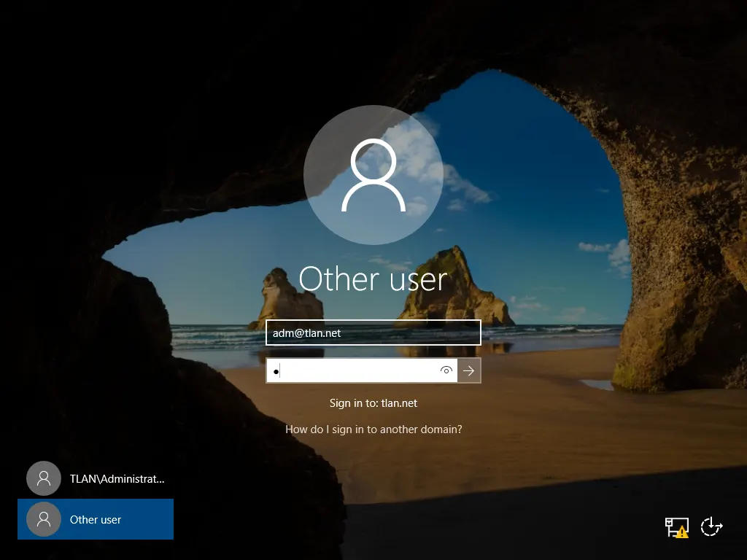Click the large user profile picture
Viewport: 747px width, 560px height.
[373, 175]
